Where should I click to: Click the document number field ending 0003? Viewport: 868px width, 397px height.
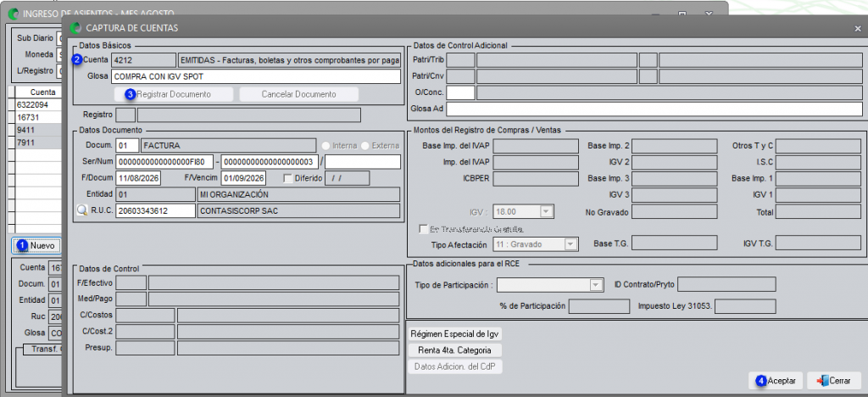pos(270,162)
